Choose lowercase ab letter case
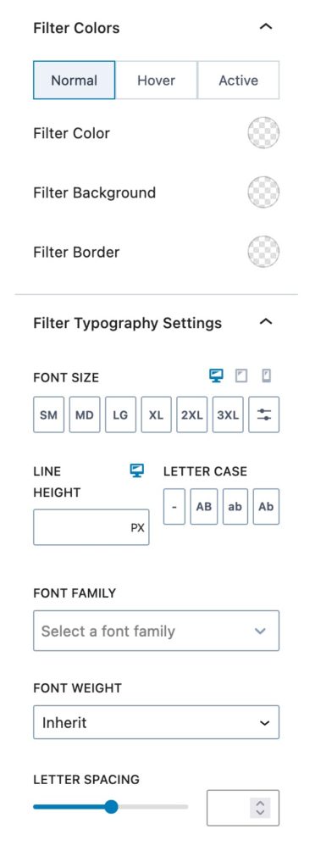315x868 pixels. [x=235, y=507]
